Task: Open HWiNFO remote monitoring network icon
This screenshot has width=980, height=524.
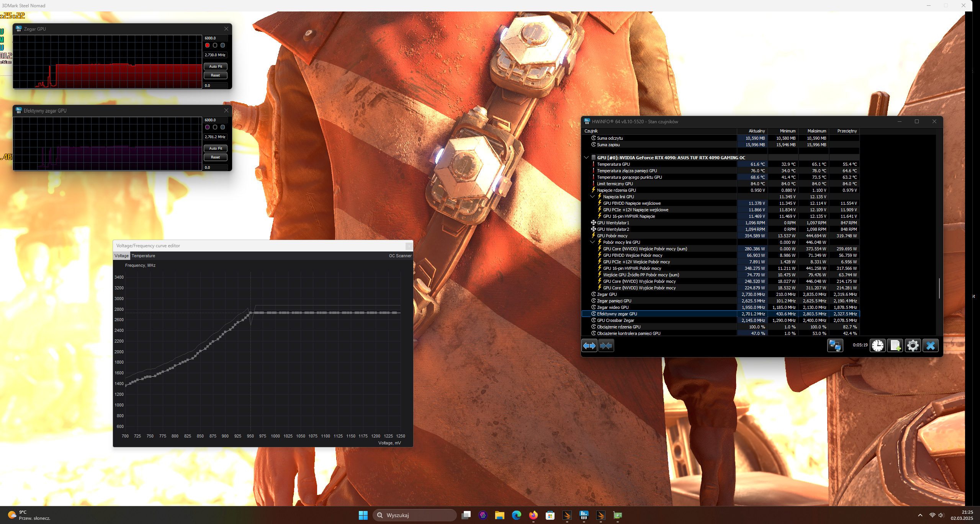Action: pyautogui.click(x=835, y=346)
